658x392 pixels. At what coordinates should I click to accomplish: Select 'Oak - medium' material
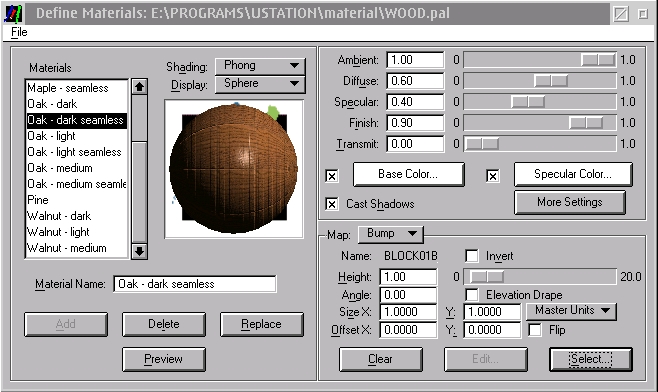[77, 168]
